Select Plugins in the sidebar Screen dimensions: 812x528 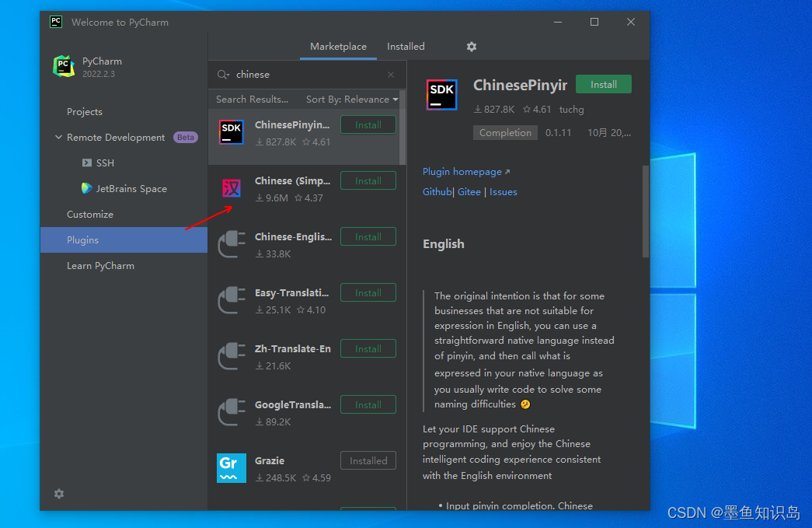[x=124, y=240]
